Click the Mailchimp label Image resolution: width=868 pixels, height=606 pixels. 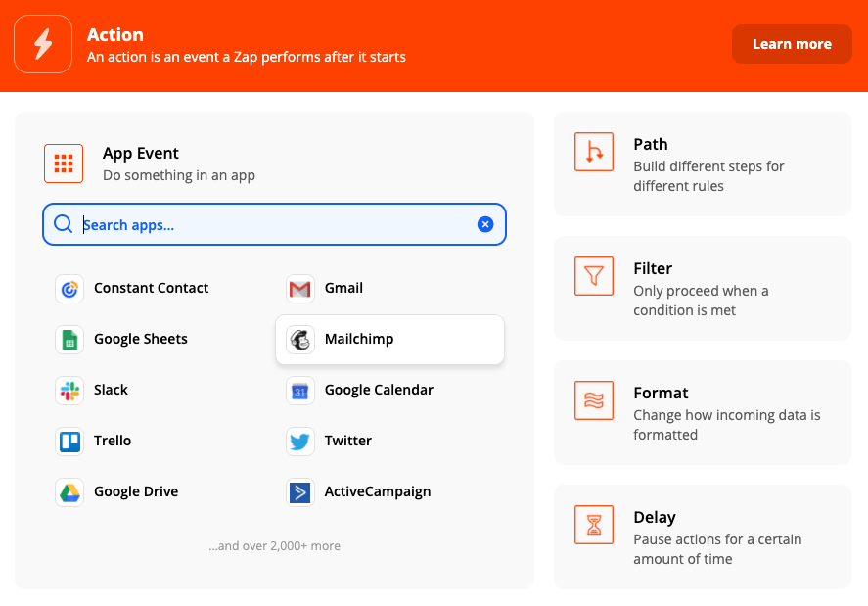(x=359, y=339)
